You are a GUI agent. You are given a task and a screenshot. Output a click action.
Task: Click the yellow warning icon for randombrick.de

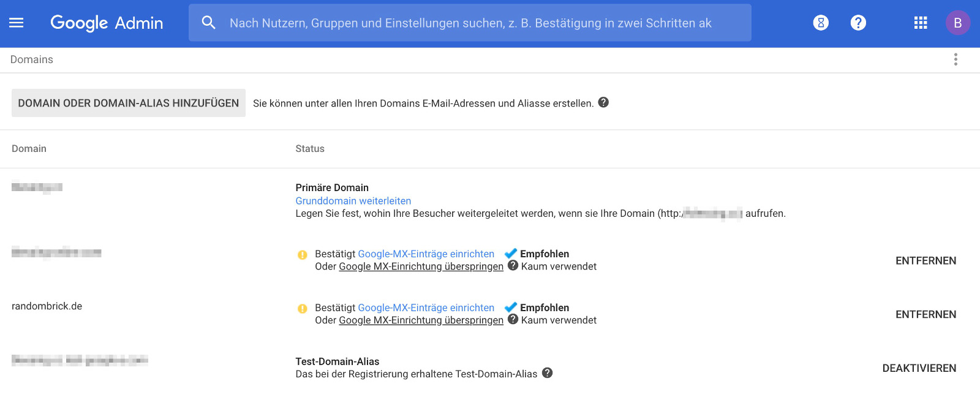click(x=303, y=309)
